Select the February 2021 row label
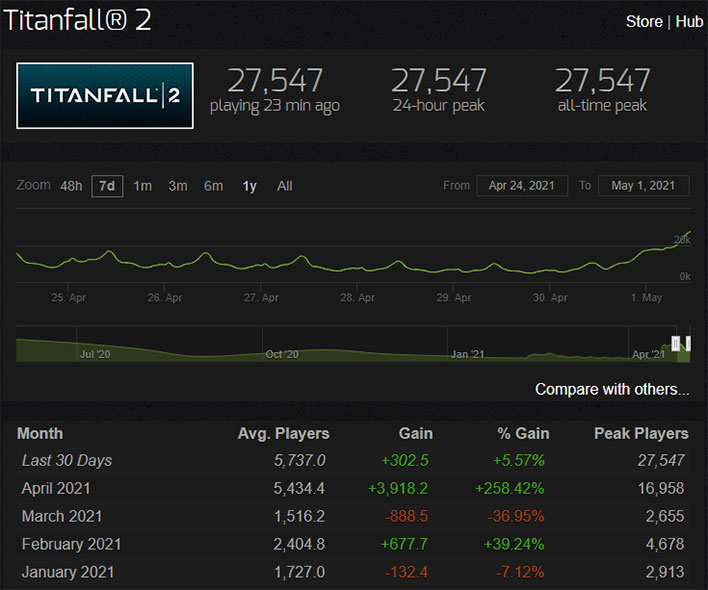The height and width of the screenshot is (590, 708). (71, 544)
